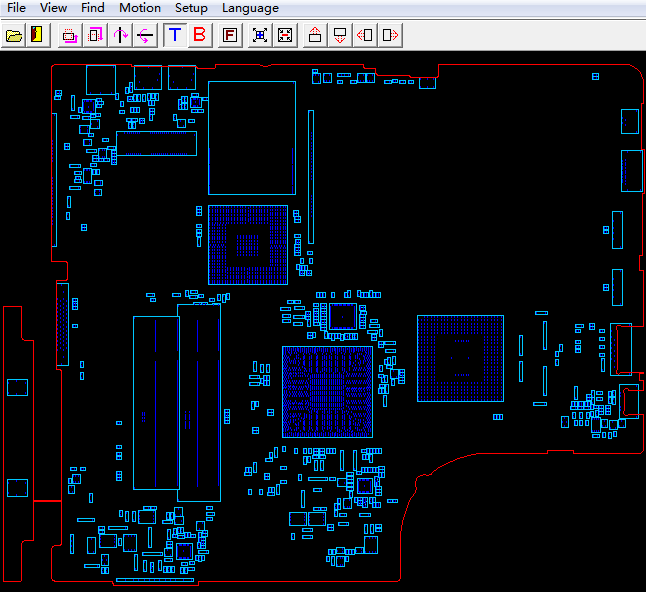Move board view up with arrow icon
646x592 pixels.
point(315,35)
